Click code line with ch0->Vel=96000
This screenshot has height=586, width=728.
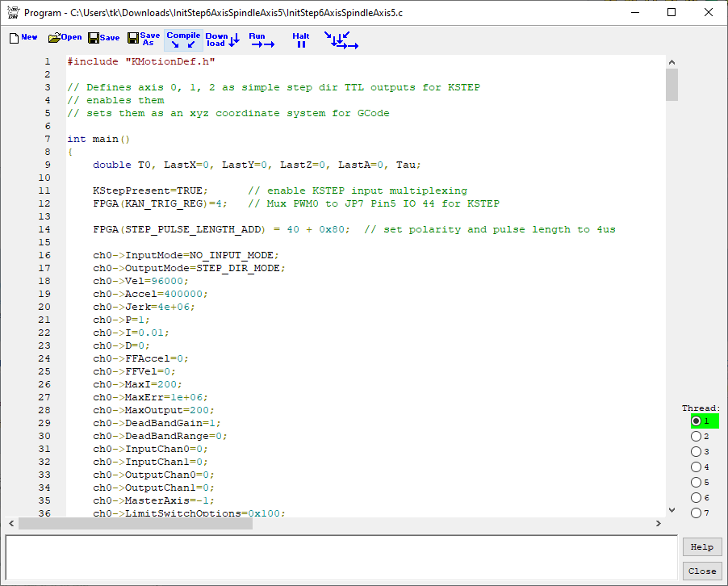point(144,281)
